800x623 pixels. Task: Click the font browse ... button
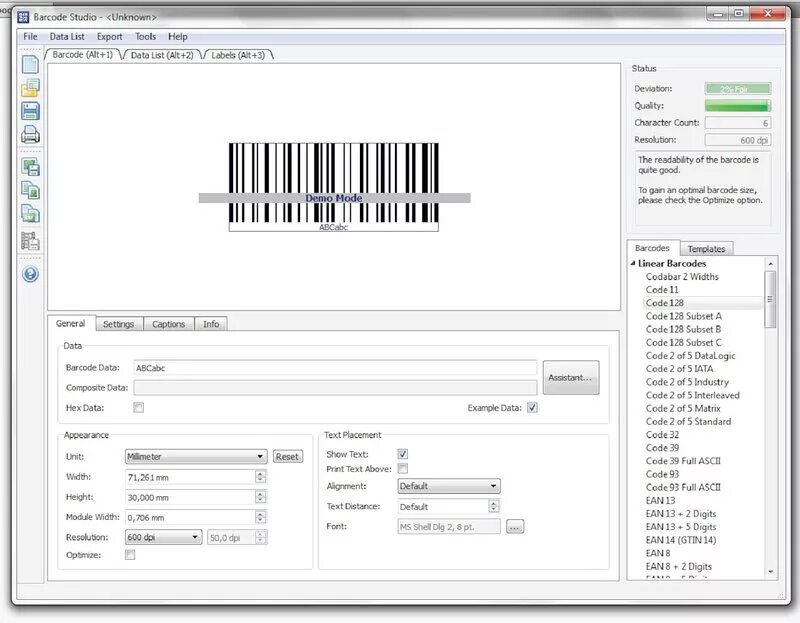pyautogui.click(x=515, y=527)
